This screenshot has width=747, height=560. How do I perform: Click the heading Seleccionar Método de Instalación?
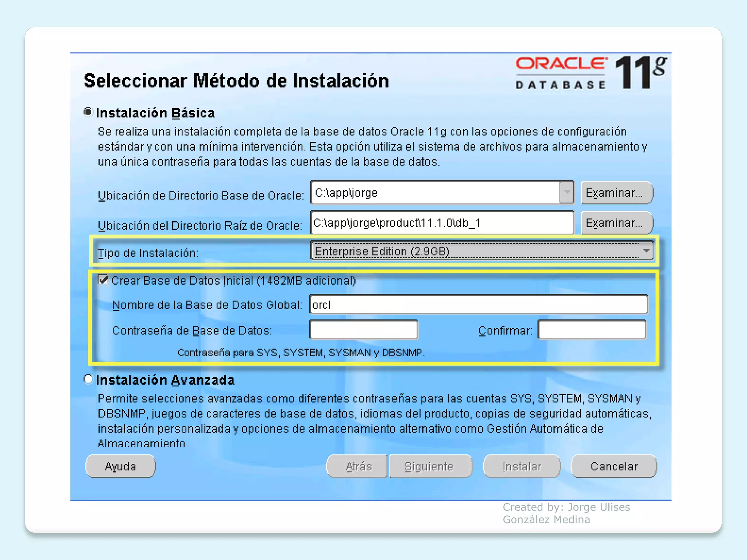(x=236, y=81)
